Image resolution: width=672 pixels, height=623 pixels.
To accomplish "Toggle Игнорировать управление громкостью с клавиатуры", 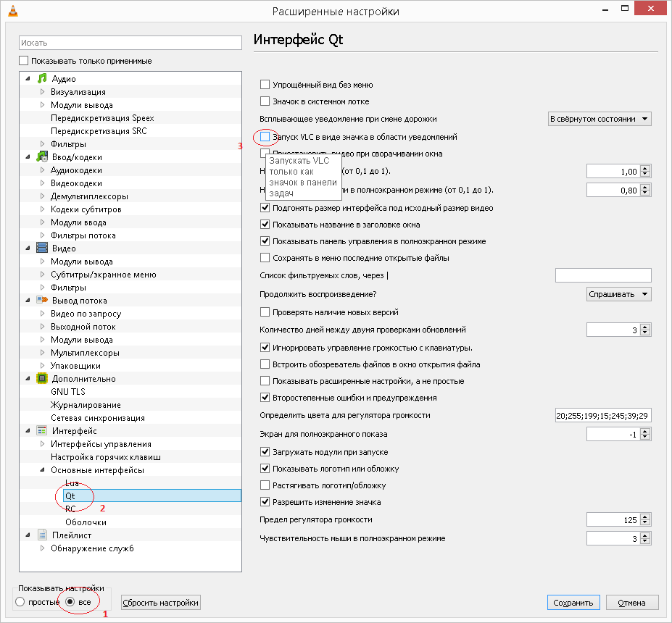I will click(x=265, y=348).
